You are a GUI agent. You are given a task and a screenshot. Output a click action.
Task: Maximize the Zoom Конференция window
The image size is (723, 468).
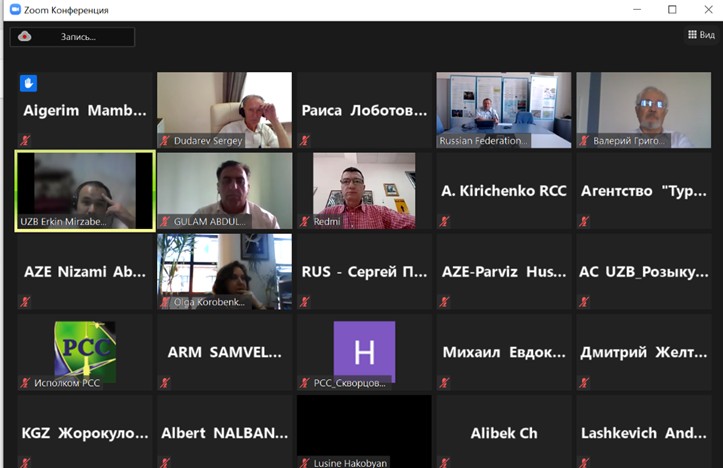(x=672, y=9)
